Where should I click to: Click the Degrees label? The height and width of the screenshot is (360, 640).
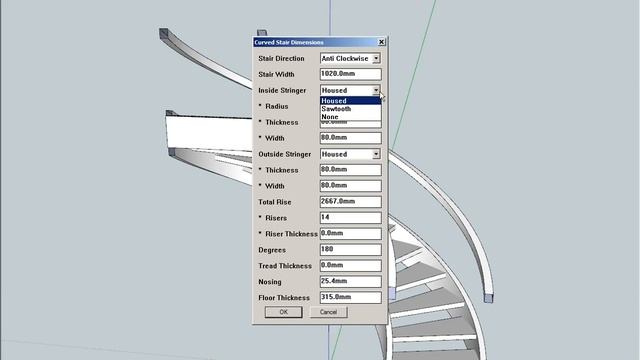tap(272, 250)
